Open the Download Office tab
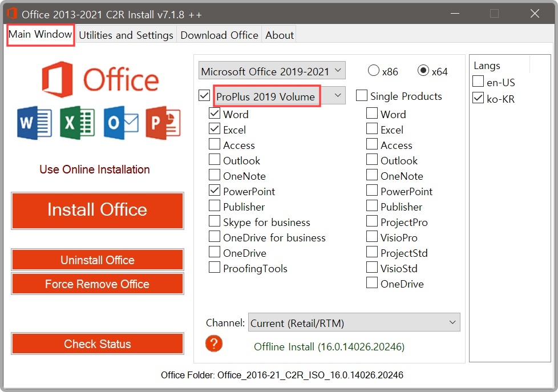This screenshot has height=392, width=558. click(x=219, y=35)
